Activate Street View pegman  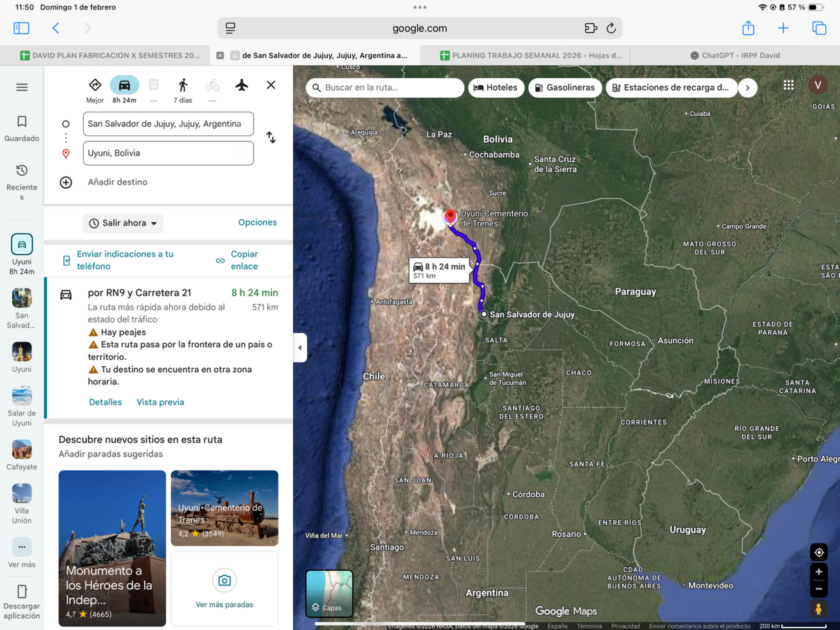[x=819, y=609]
